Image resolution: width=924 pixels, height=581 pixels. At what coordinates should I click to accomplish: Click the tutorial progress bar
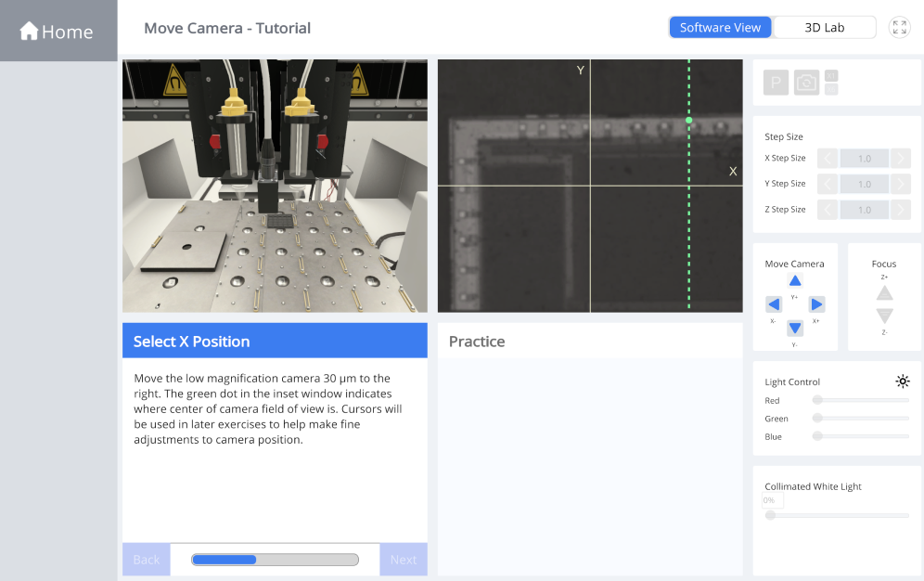[x=276, y=560]
